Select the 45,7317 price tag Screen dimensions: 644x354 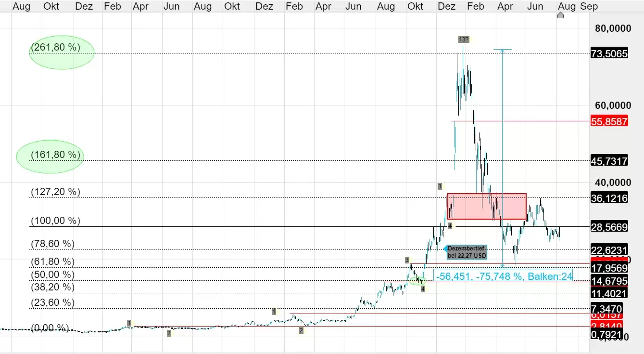[609, 161]
